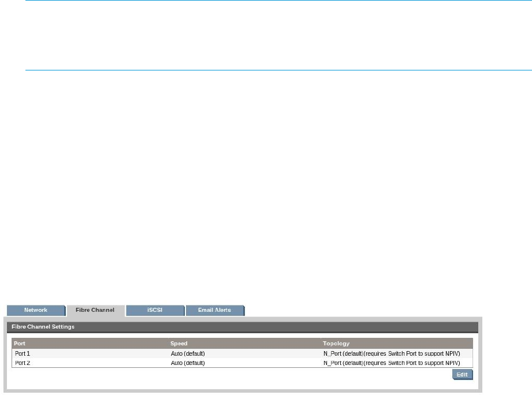Click Port 2 speed Auto (default)

coord(188,363)
